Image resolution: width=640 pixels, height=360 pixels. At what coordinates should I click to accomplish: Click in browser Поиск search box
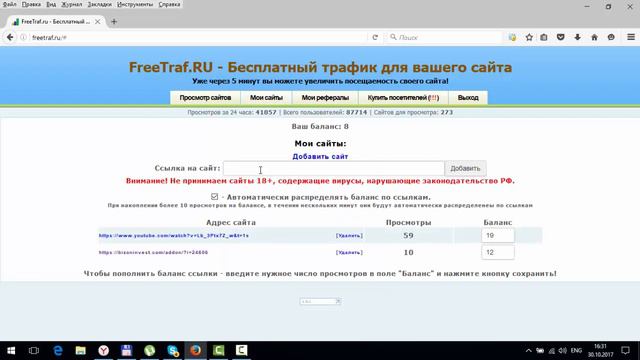click(x=444, y=37)
